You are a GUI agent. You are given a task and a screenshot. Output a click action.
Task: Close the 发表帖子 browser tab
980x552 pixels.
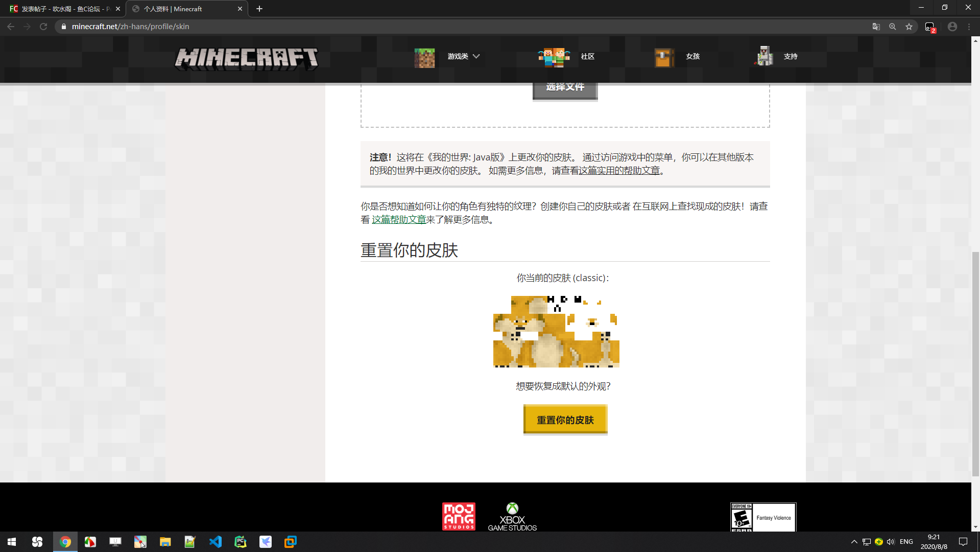pyautogui.click(x=118, y=9)
